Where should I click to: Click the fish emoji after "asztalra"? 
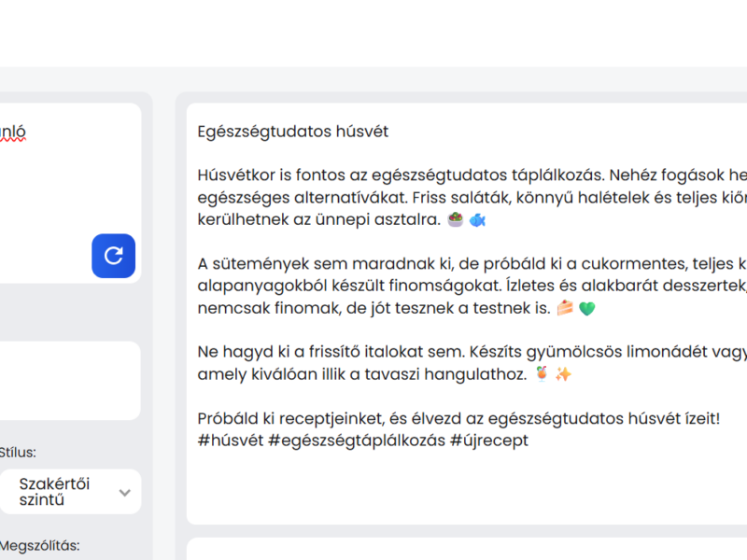coord(479,219)
